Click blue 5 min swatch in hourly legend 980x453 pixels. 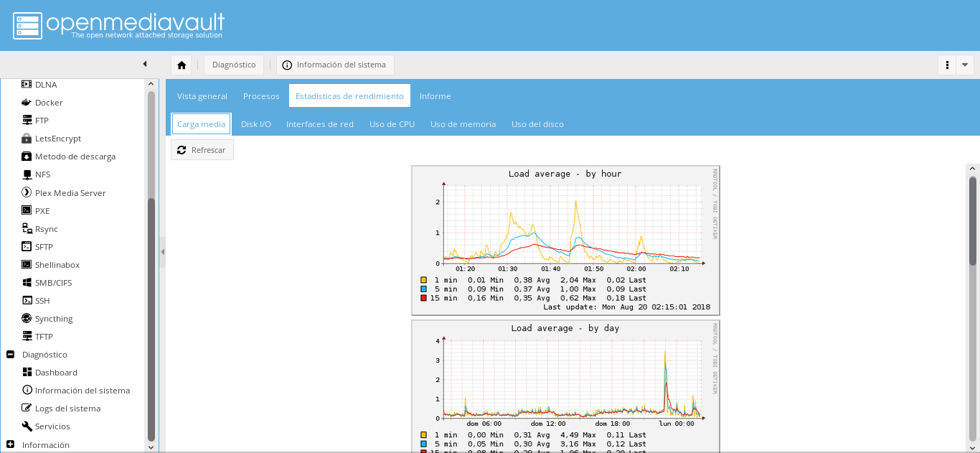pyautogui.click(x=424, y=289)
